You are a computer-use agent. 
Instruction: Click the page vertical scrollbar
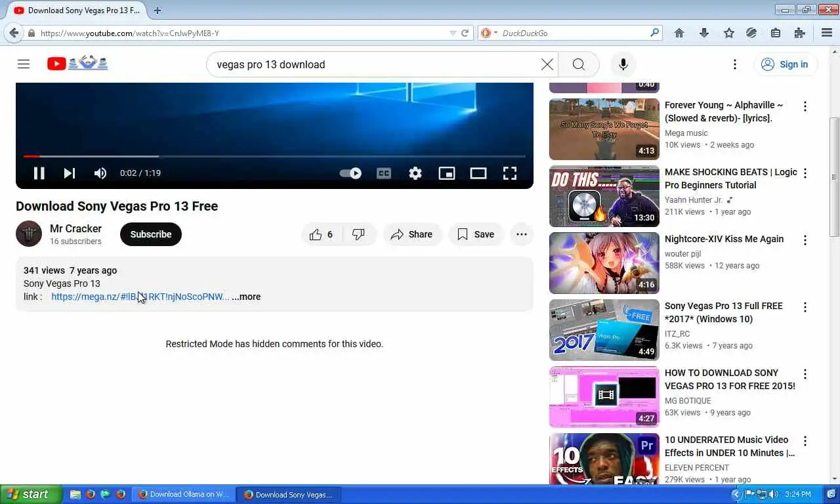click(834, 177)
